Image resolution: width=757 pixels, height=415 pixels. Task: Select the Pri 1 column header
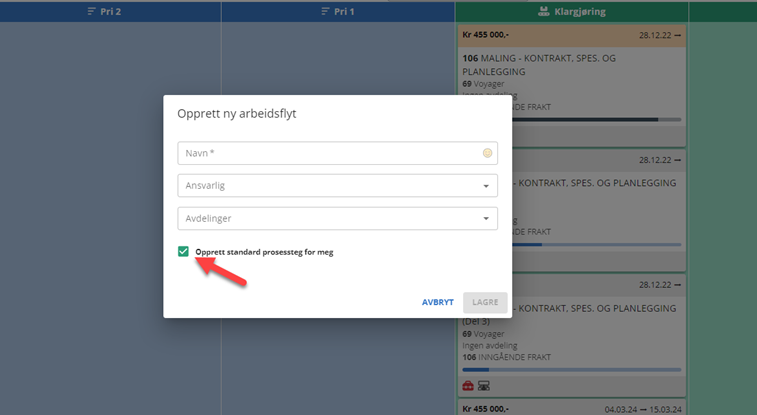pos(338,12)
